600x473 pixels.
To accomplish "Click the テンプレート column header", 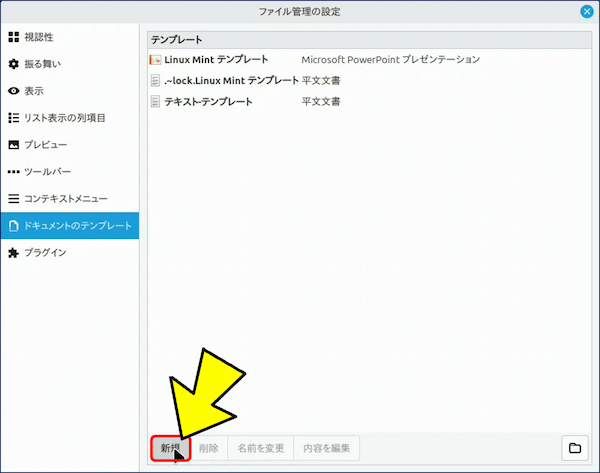I will pyautogui.click(x=369, y=40).
